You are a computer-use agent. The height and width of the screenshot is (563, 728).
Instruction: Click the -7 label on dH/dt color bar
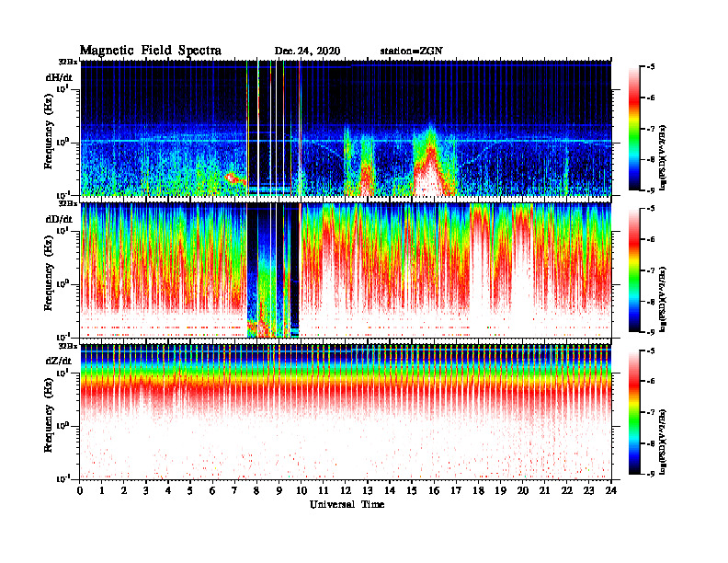pos(651,129)
